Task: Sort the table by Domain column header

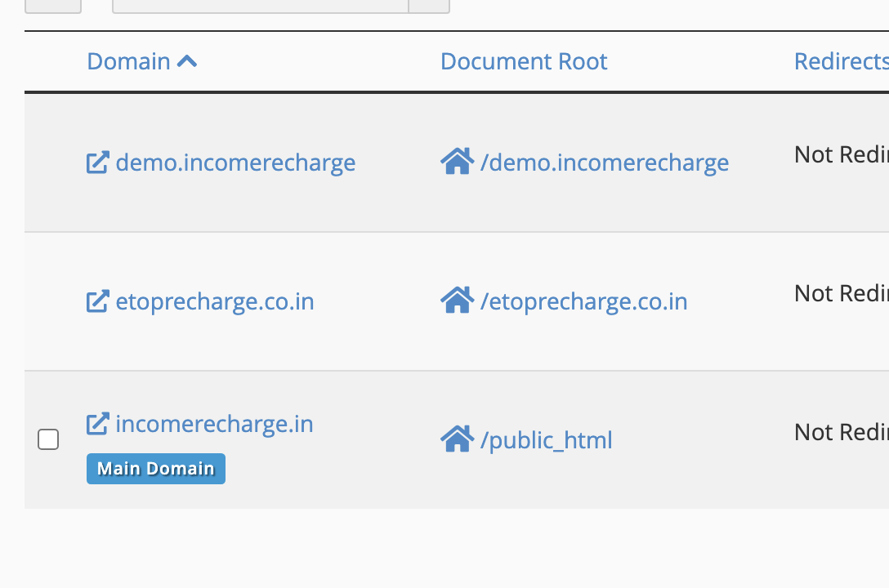Action: tap(128, 61)
